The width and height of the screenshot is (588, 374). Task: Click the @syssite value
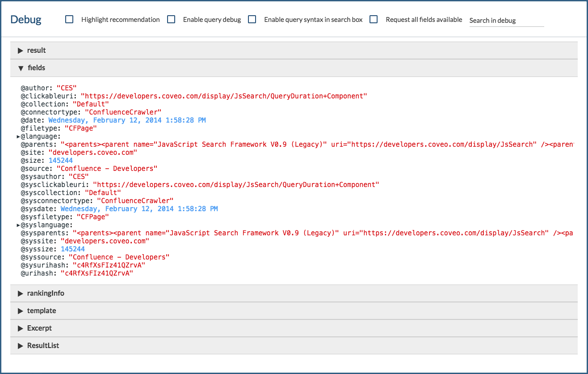tap(105, 241)
